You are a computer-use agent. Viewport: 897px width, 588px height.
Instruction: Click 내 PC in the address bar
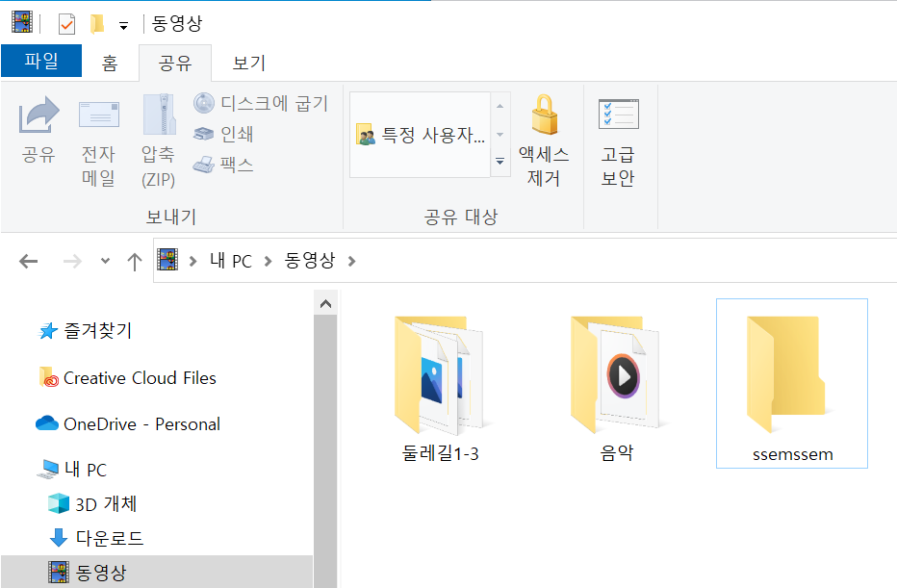[231, 261]
